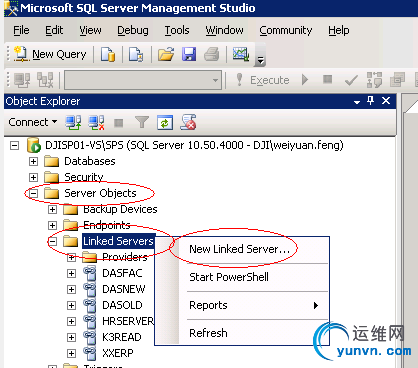Select the K3READ linked server
This screenshot has height=368, width=418.
121,337
